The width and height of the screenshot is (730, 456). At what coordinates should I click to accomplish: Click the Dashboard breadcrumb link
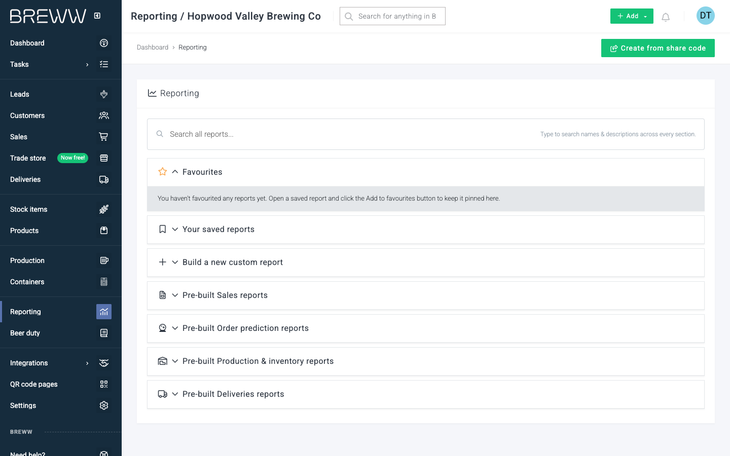tap(152, 48)
